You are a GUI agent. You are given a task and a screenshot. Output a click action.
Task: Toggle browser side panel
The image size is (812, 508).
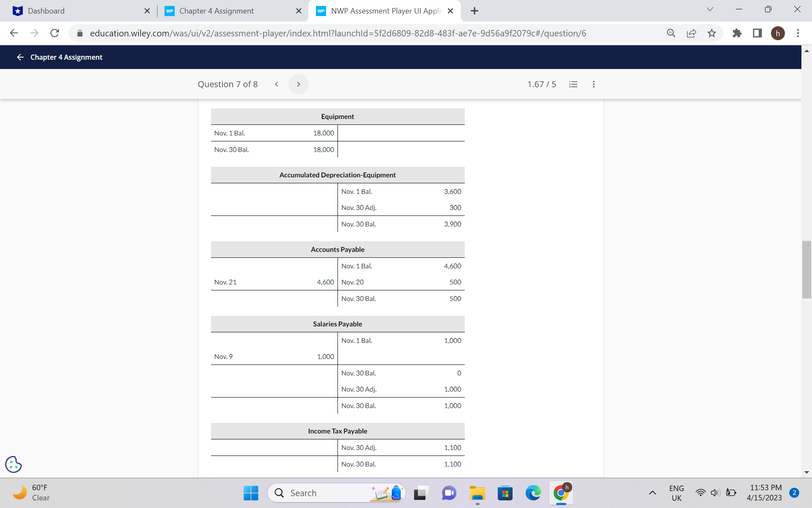[757, 33]
